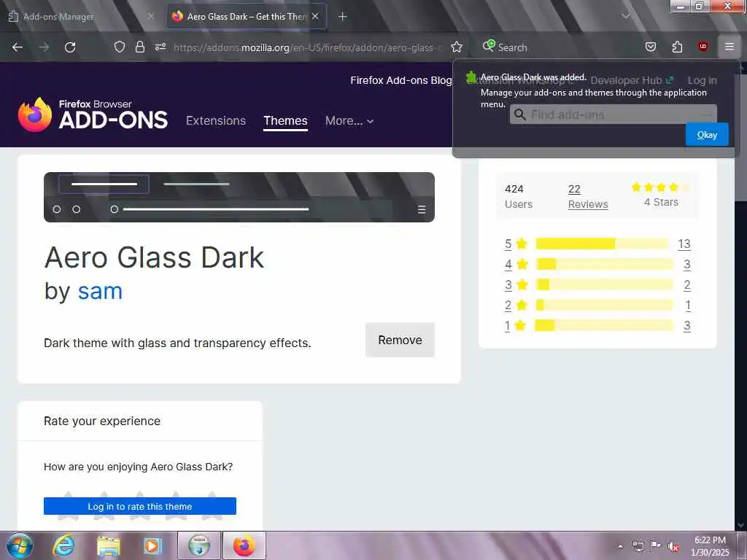Open the Windows Start menu orb

19,545
